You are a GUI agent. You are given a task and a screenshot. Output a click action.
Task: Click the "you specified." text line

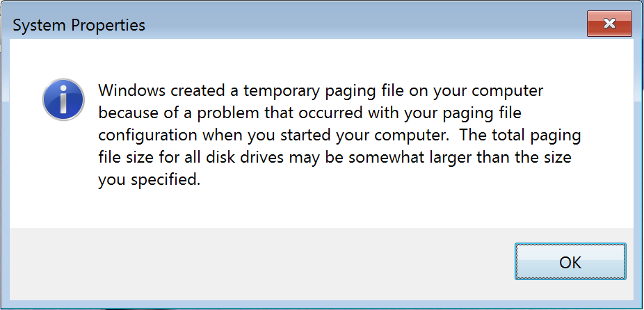tap(149, 181)
